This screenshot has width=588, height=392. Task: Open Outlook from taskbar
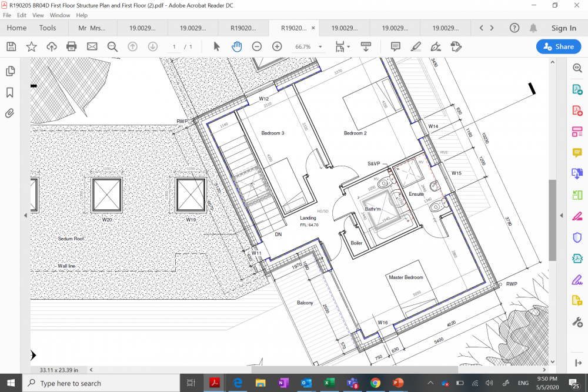(x=306, y=383)
